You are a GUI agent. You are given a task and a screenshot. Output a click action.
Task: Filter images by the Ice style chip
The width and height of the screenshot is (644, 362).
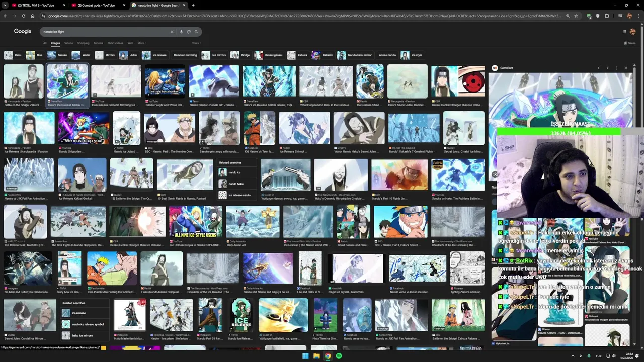412,55
